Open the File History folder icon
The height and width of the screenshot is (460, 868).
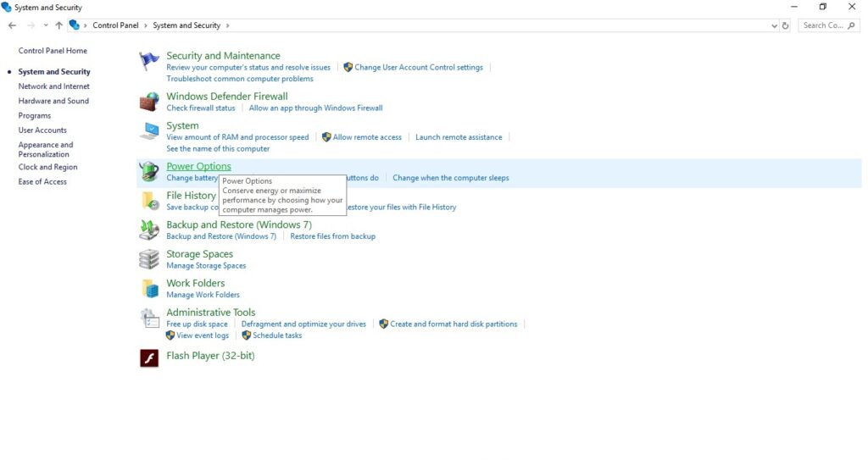(149, 201)
